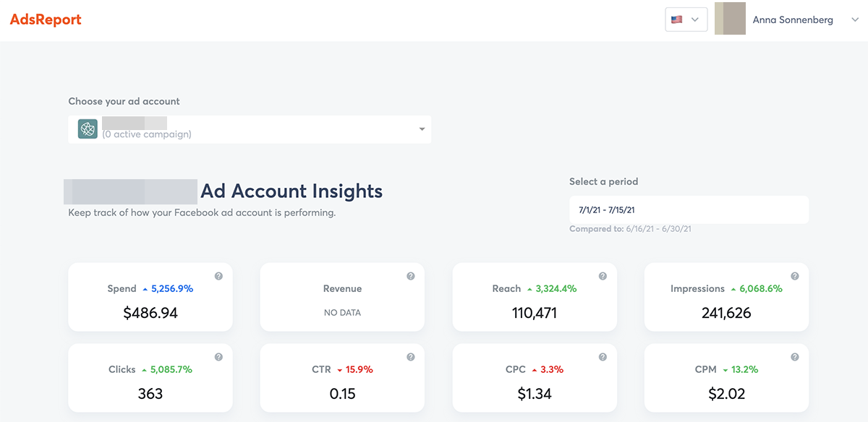Viewport: 868px width, 422px height.
Task: Click the Clicks card help icon
Action: [218, 357]
